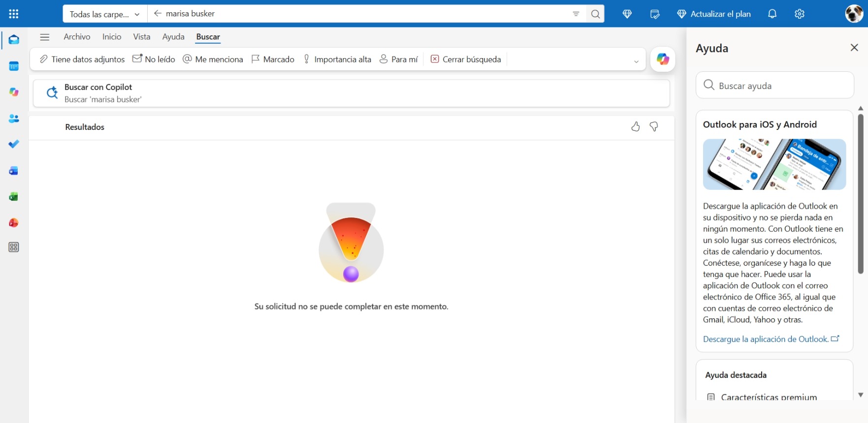The image size is (868, 423).
Task: Expand the ribbon options chevron
Action: click(636, 61)
